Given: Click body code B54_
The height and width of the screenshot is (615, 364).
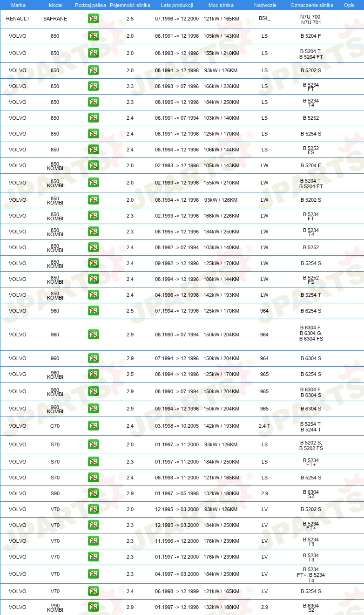Looking at the screenshot, I should (264, 19).
